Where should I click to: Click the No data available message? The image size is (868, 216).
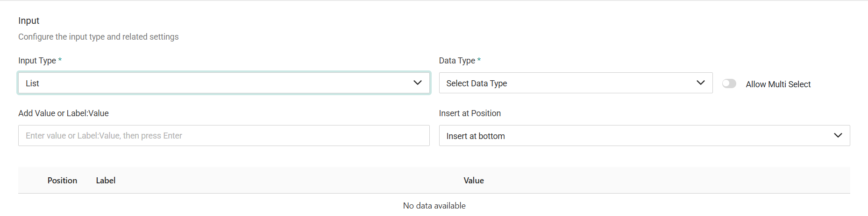pyautogui.click(x=434, y=206)
